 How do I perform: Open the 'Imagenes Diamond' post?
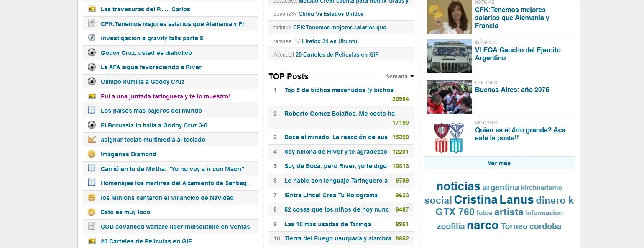click(128, 154)
